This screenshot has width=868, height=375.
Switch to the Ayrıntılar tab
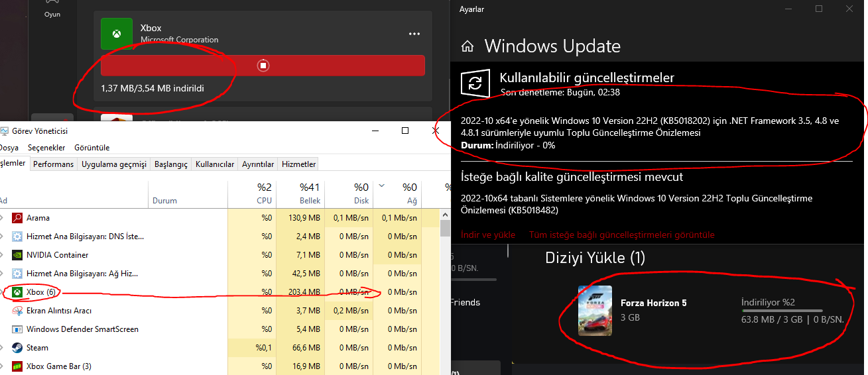(258, 164)
